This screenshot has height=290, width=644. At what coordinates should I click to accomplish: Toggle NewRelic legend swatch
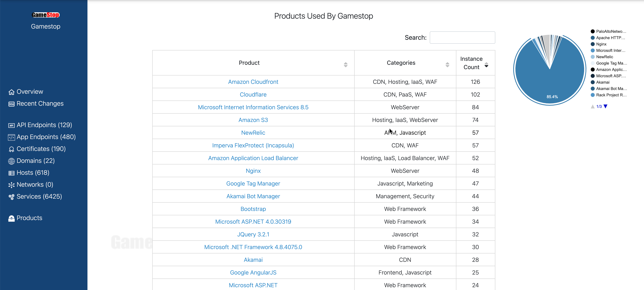tap(593, 57)
